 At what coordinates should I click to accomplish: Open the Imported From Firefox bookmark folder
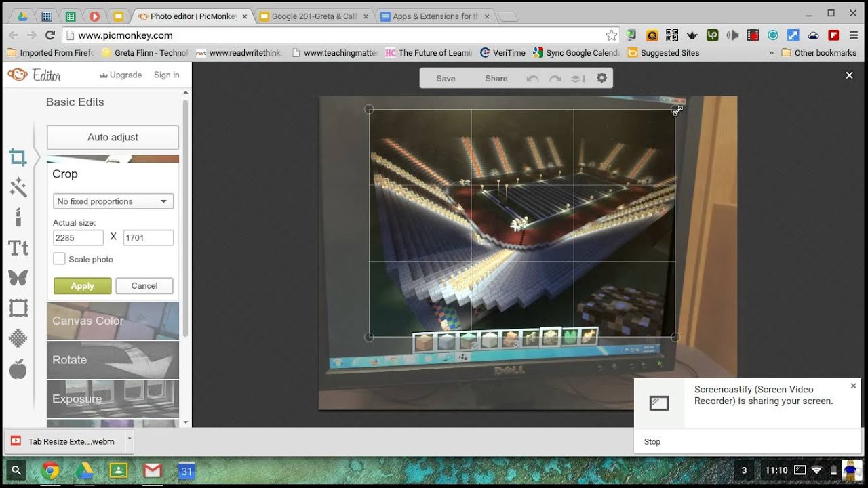pos(50,52)
